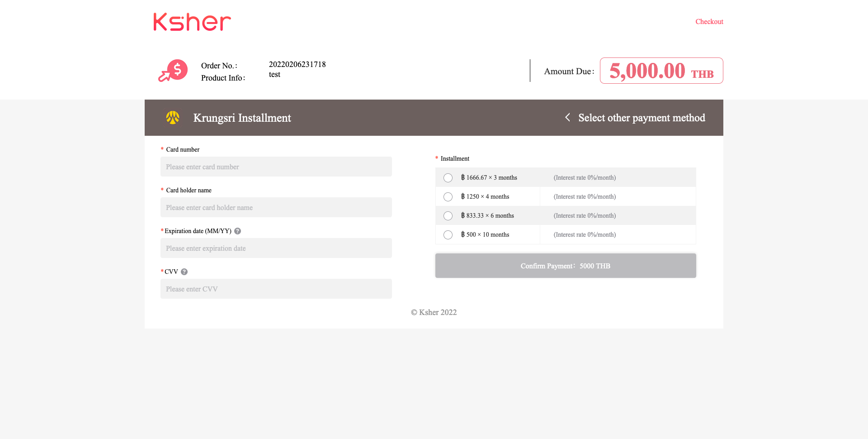868x439 pixels.
Task: Click the Amount Due label
Action: (x=569, y=71)
